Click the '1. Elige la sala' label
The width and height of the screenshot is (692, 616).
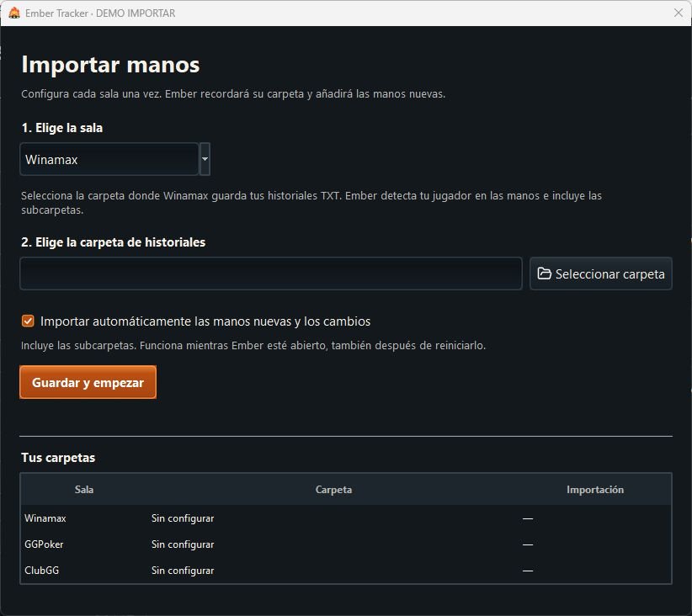(x=61, y=128)
